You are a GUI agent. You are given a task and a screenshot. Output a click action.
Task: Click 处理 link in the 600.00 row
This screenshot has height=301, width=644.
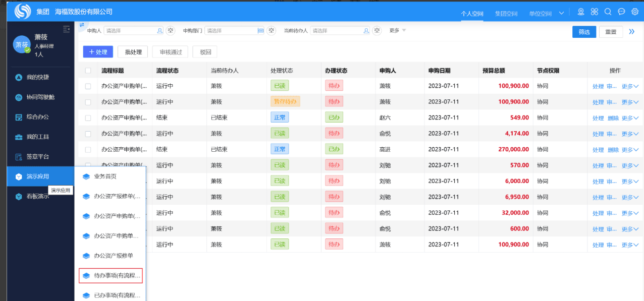[598, 229]
